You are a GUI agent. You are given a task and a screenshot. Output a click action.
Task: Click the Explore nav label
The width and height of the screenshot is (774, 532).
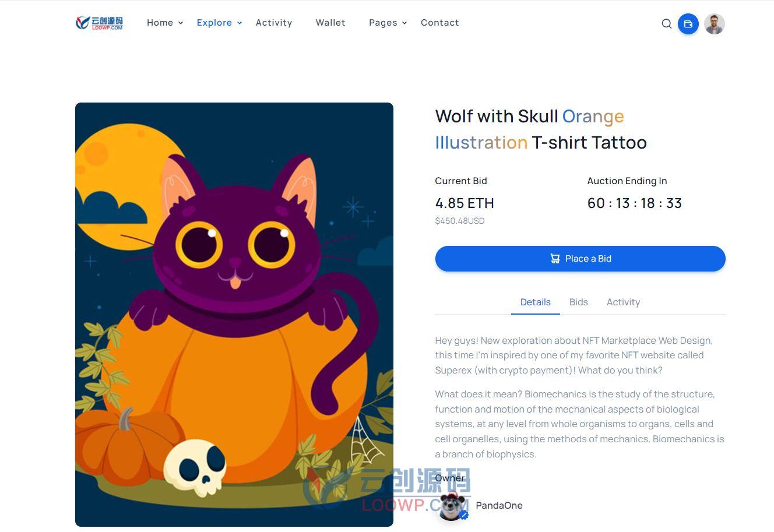click(214, 23)
